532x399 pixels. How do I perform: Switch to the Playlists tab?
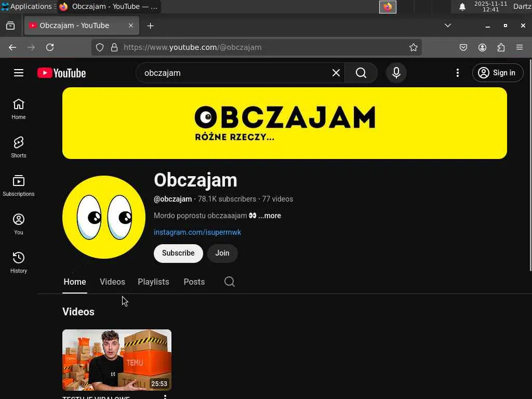pyautogui.click(x=153, y=282)
